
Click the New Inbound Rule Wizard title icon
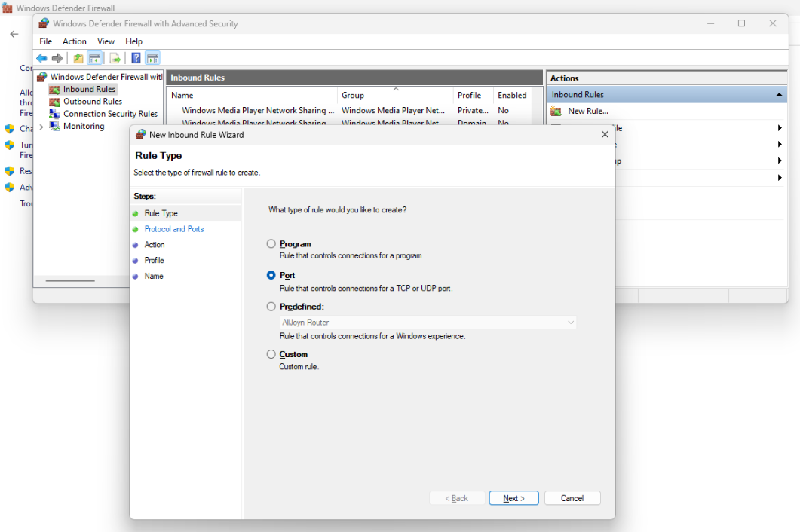140,135
